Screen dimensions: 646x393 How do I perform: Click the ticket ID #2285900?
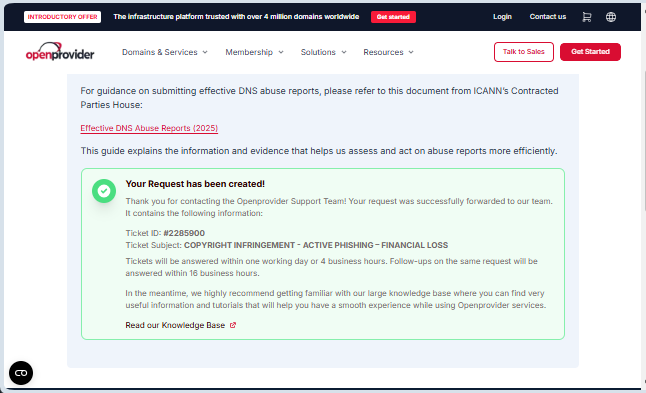[184, 233]
